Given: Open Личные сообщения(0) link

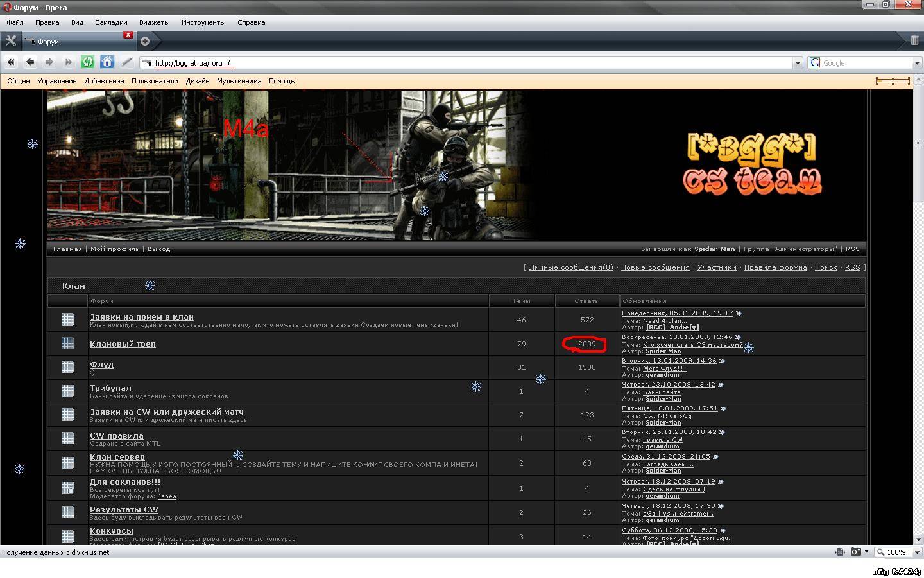Looking at the screenshot, I should pyautogui.click(x=571, y=267).
